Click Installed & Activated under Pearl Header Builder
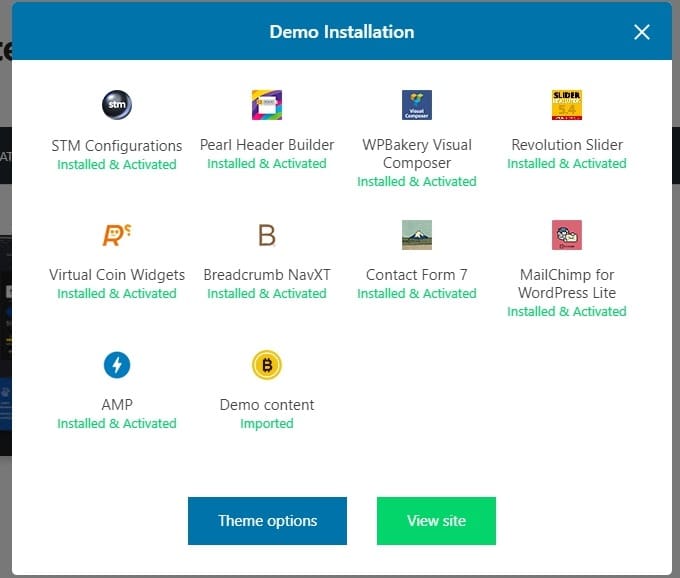The height and width of the screenshot is (578, 680). pos(267,163)
